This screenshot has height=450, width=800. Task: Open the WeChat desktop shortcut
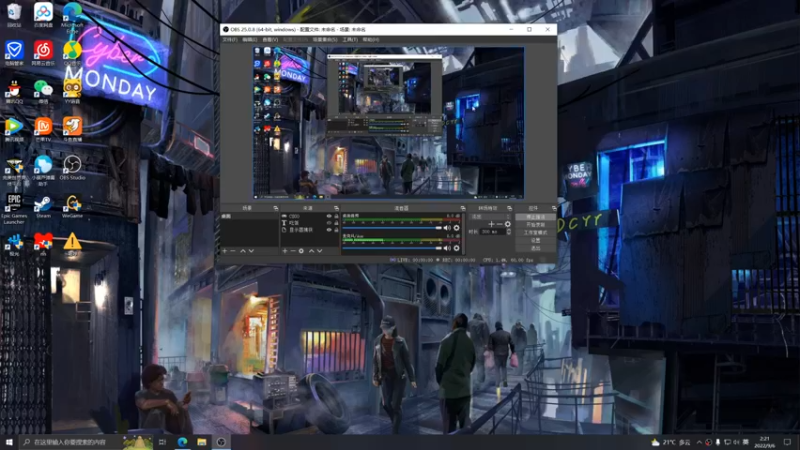[x=43, y=92]
